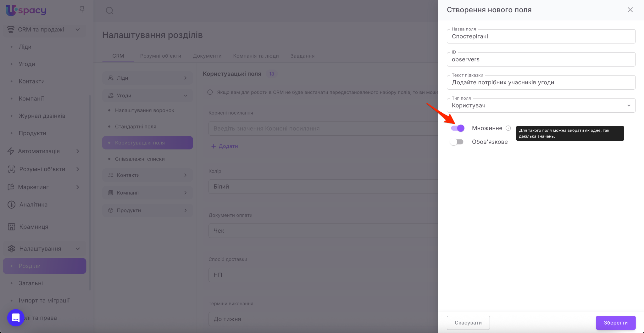Click the Крамниця store icon
The height and width of the screenshot is (333, 644).
(x=11, y=227)
